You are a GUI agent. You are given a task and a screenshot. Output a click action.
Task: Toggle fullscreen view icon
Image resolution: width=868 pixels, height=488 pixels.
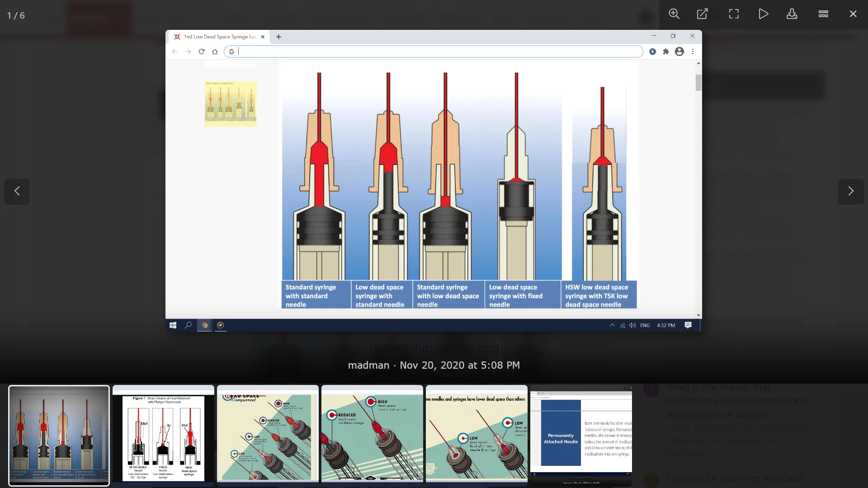pyautogui.click(x=734, y=13)
